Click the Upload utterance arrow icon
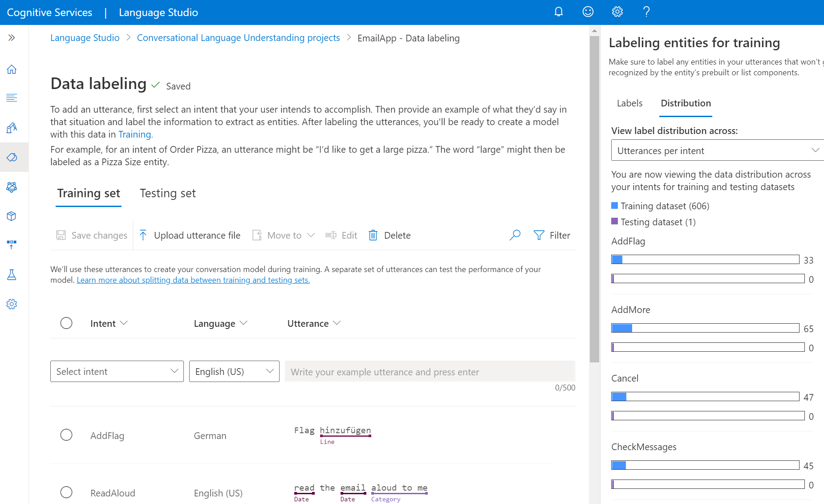 143,235
